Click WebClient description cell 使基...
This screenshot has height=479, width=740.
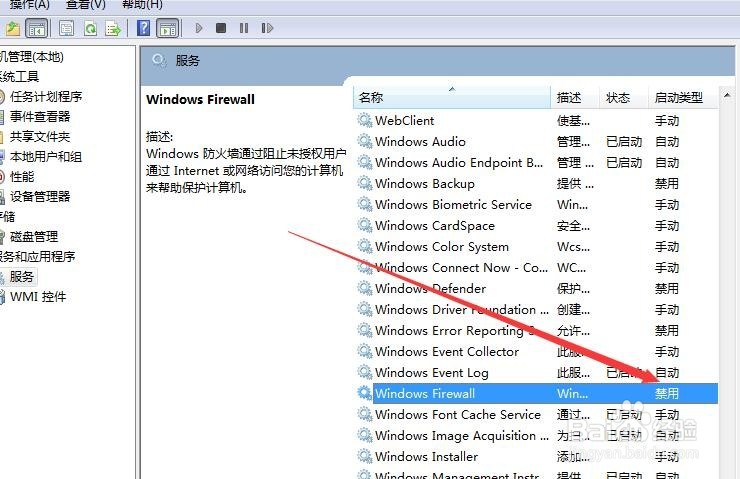click(573, 121)
